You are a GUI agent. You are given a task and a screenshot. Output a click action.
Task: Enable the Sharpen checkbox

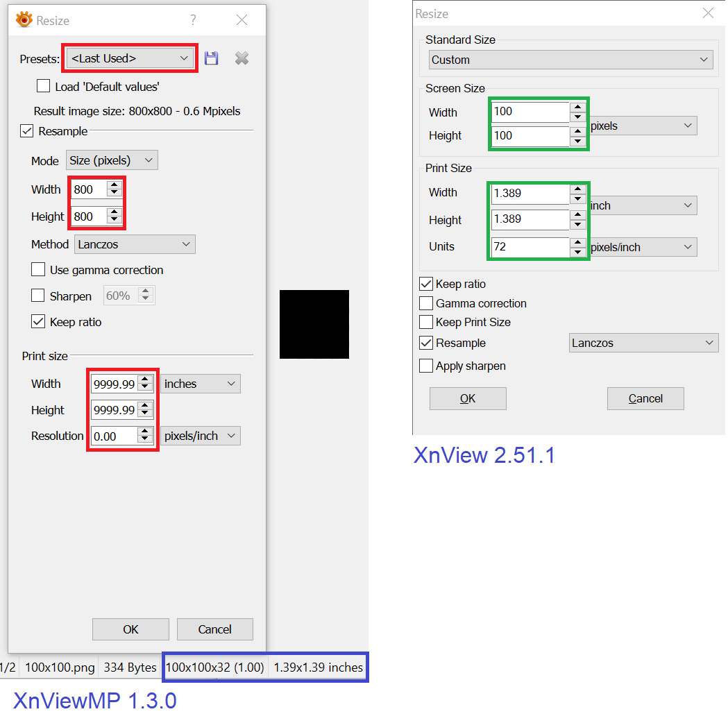point(38,296)
